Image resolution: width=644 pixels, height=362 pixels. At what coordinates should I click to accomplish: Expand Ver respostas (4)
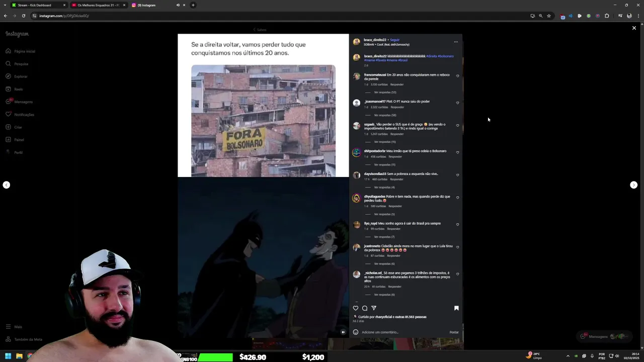coord(384,188)
